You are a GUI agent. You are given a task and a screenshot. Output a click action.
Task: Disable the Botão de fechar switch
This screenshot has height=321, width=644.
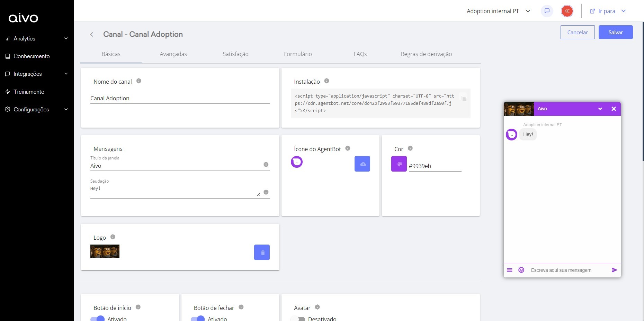click(198, 319)
